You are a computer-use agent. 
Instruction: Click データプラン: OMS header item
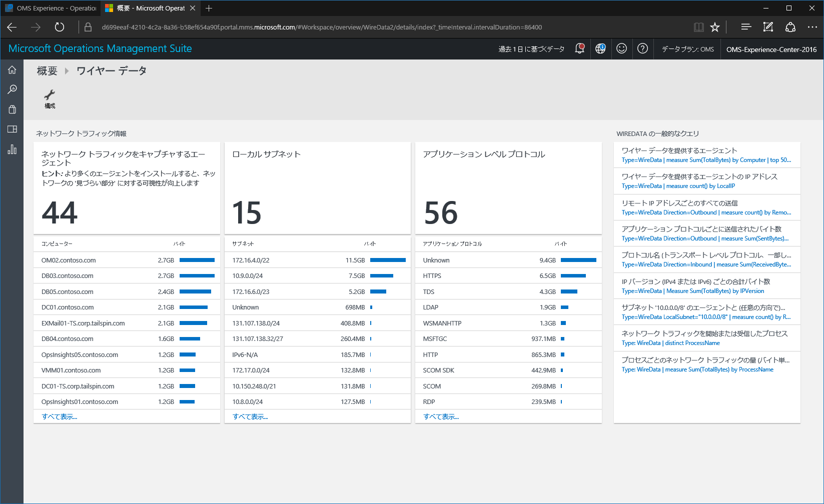[x=688, y=49]
